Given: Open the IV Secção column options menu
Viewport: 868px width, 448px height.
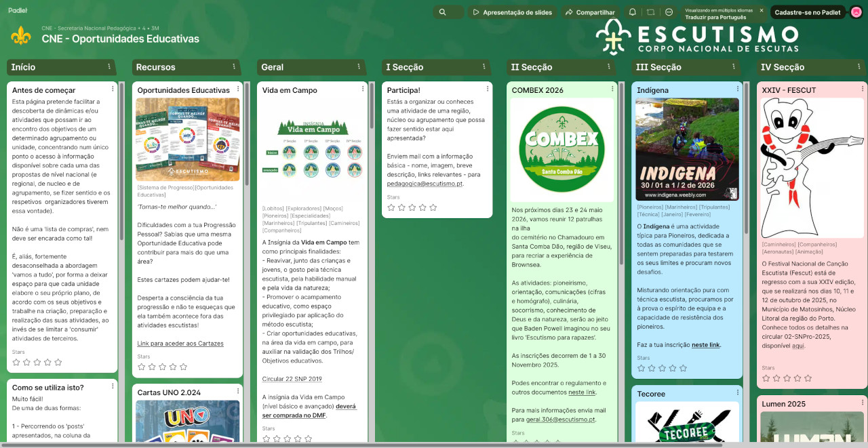Looking at the screenshot, I should (x=858, y=66).
